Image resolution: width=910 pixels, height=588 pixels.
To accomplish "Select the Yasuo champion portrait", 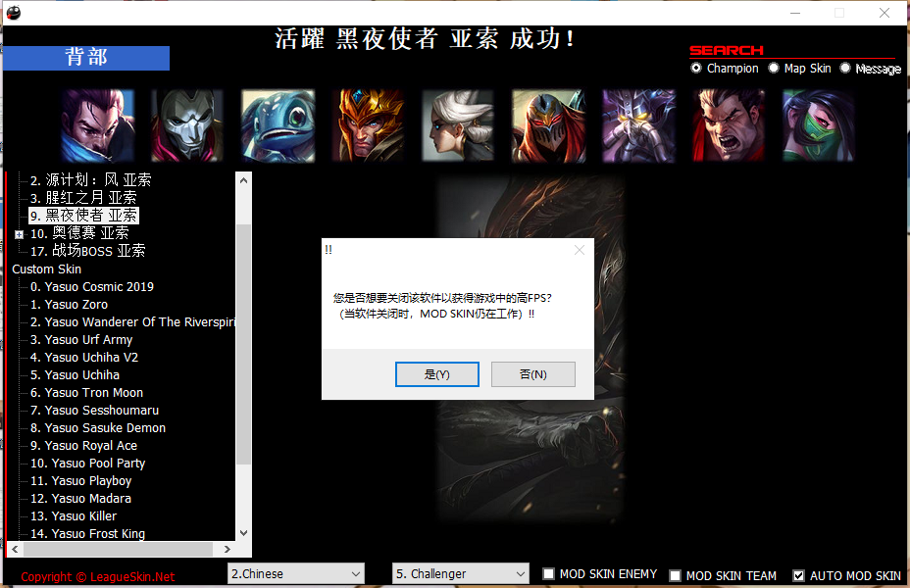I will point(97,125).
